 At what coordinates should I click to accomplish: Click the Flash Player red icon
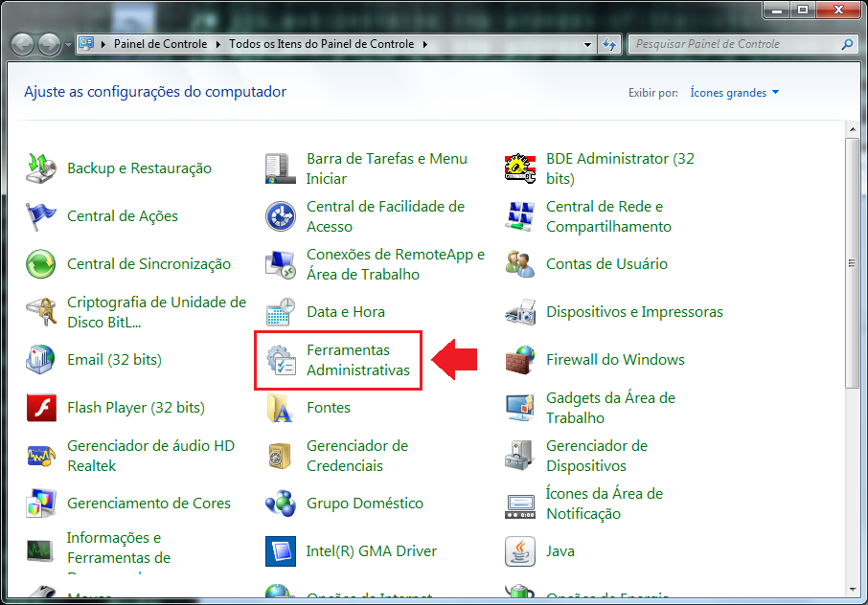[41, 408]
